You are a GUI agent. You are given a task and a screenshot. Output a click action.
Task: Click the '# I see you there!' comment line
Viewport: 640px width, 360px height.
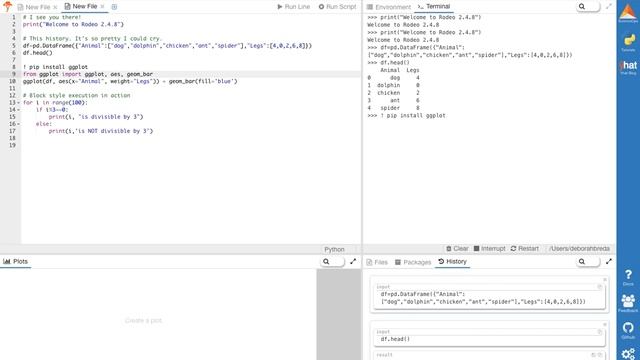(51, 17)
